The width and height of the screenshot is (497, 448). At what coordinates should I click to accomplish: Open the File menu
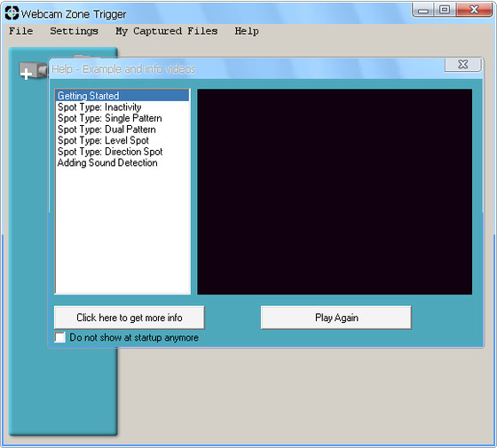[21, 31]
